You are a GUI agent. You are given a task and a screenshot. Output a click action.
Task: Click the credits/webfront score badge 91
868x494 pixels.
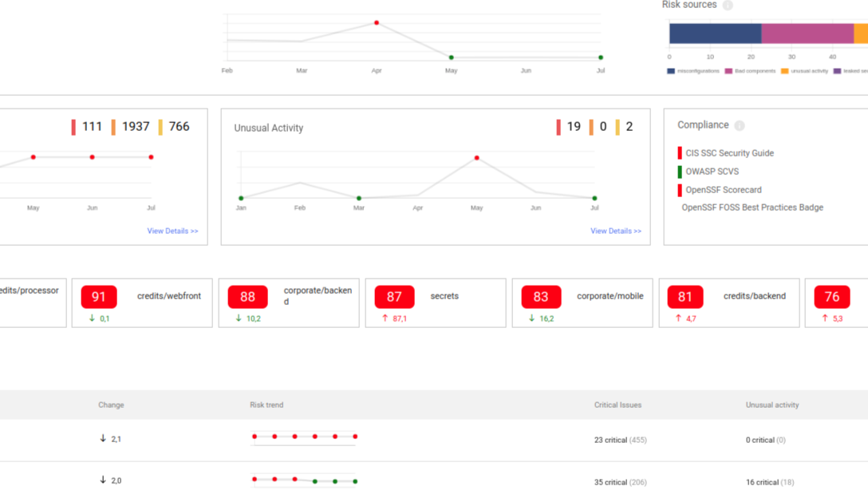[97, 296]
